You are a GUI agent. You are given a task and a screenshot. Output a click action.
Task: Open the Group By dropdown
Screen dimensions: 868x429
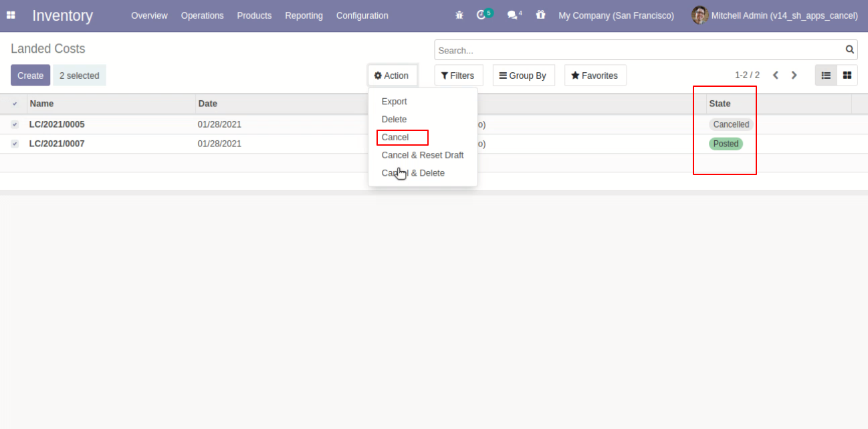[523, 76]
